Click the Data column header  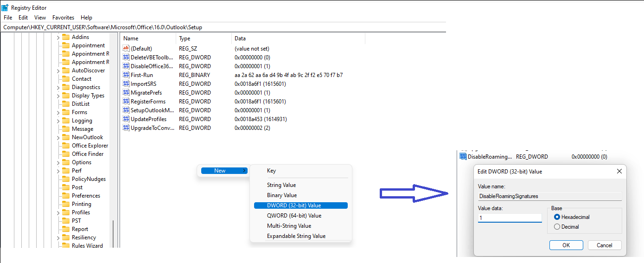click(299, 38)
